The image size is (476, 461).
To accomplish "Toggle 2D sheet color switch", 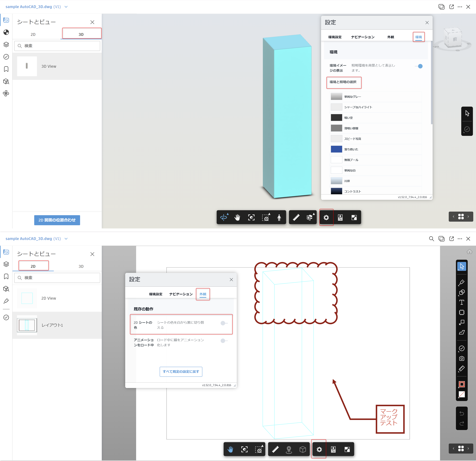I will coord(224,323).
